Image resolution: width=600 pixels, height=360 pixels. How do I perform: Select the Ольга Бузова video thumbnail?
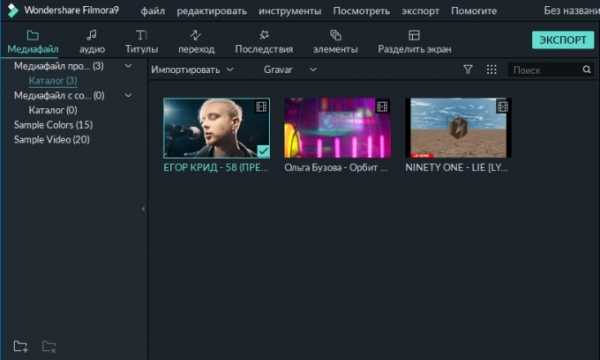[x=337, y=128]
